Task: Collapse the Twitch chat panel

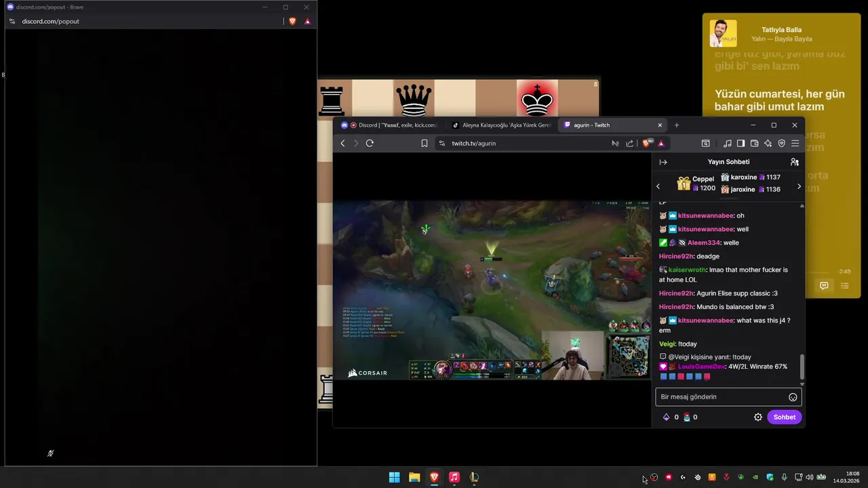Action: click(x=663, y=162)
